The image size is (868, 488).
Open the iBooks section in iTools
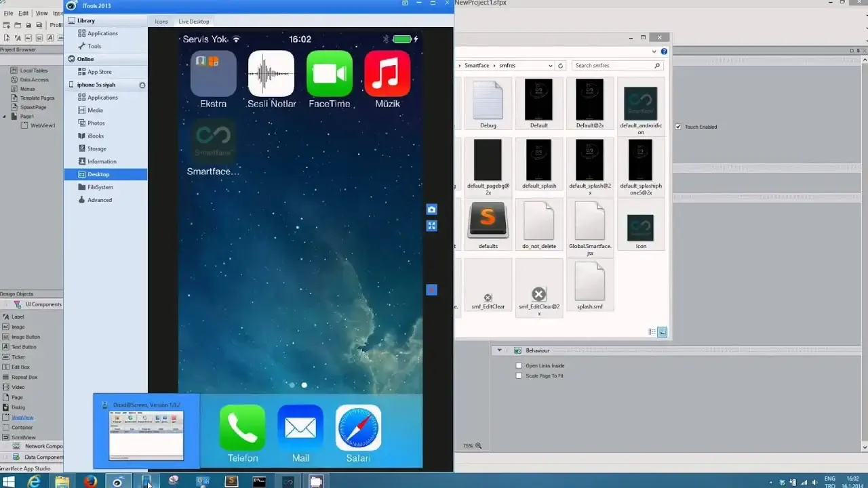click(x=94, y=136)
